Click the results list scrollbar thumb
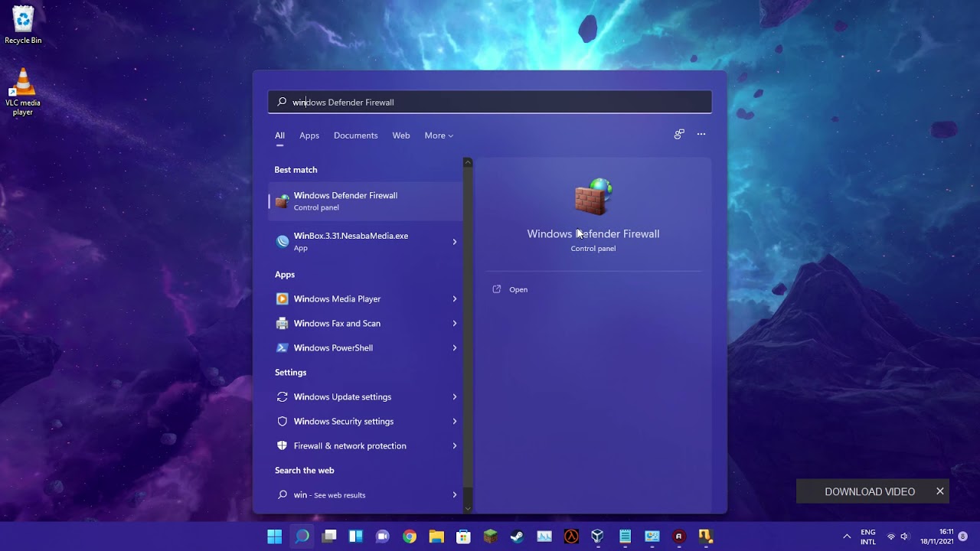This screenshot has width=980, height=551. tap(468, 329)
